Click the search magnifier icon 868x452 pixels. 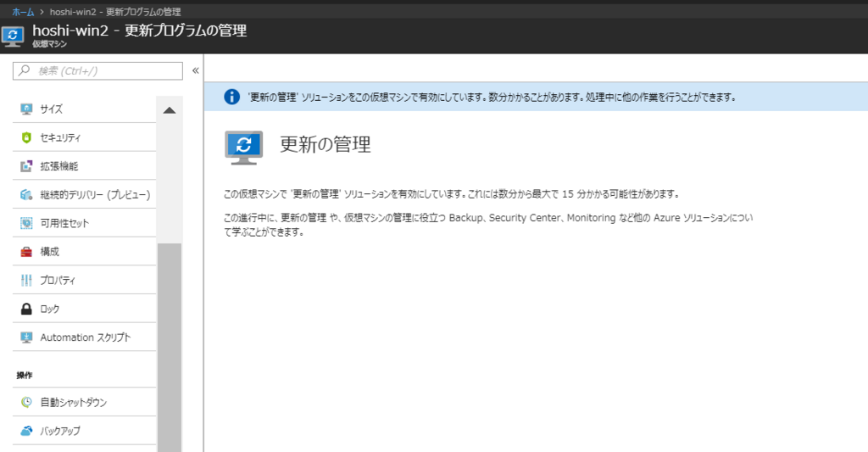(24, 70)
